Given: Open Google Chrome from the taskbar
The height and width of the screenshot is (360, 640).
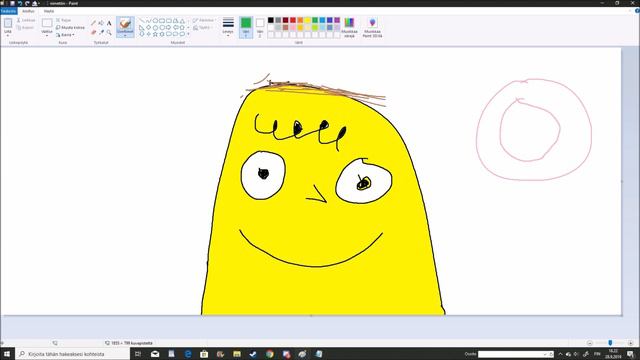Looking at the screenshot, I should (270, 354).
